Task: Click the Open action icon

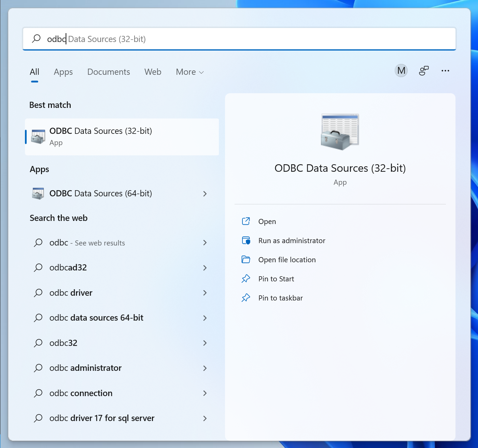Action: click(246, 221)
